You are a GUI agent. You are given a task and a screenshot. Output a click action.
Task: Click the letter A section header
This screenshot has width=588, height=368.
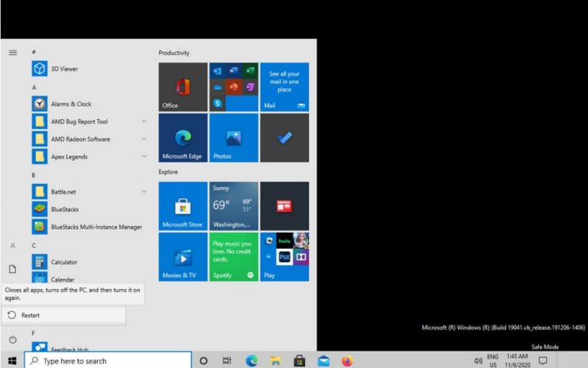tap(34, 88)
